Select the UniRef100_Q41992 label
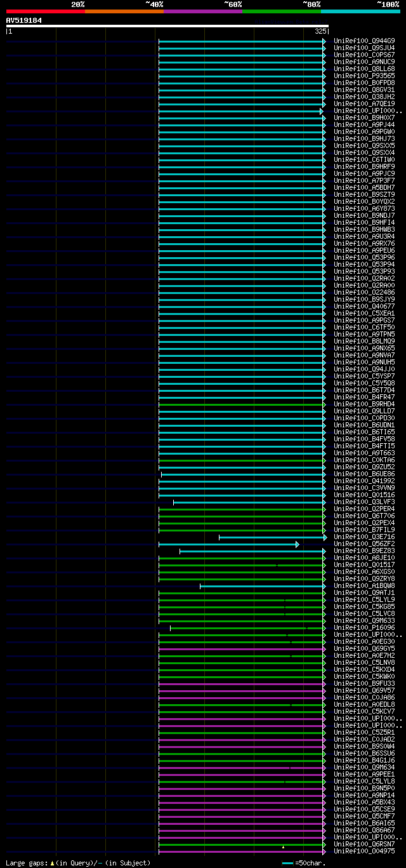This screenshot has width=406, height=868. pyautogui.click(x=364, y=481)
